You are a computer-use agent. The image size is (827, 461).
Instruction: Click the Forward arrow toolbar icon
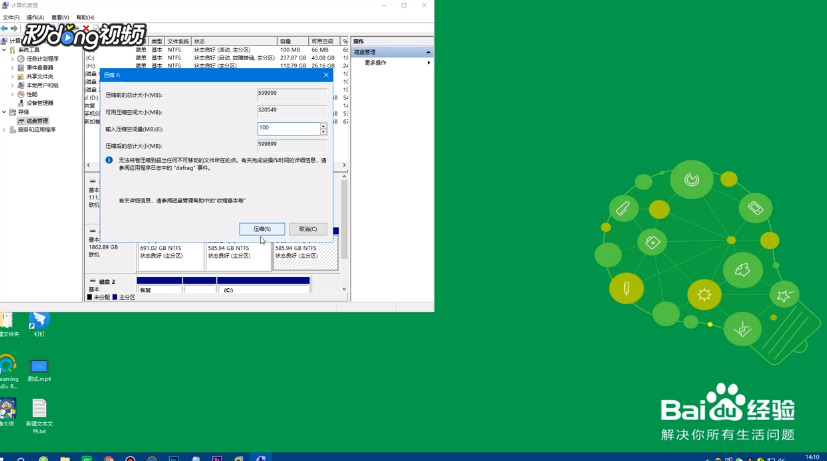pyautogui.click(x=14, y=28)
